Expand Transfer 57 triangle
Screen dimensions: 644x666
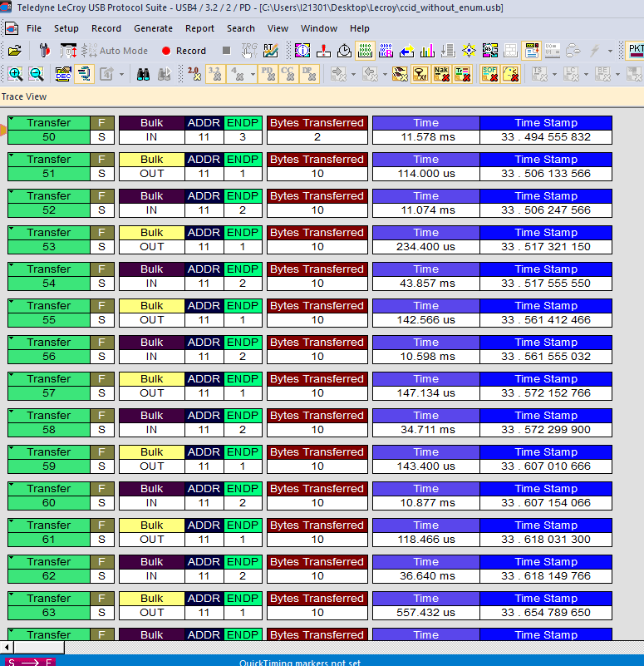pos(12,375)
